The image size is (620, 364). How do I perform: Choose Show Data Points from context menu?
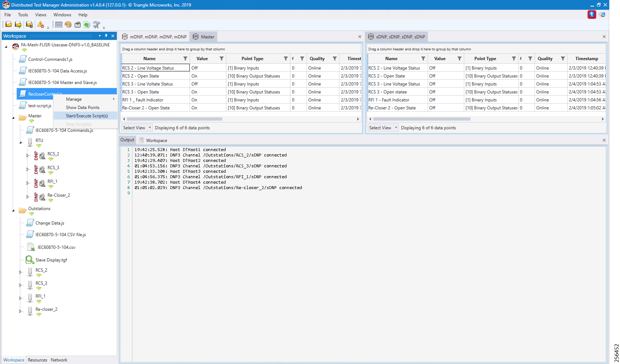pyautogui.click(x=85, y=107)
